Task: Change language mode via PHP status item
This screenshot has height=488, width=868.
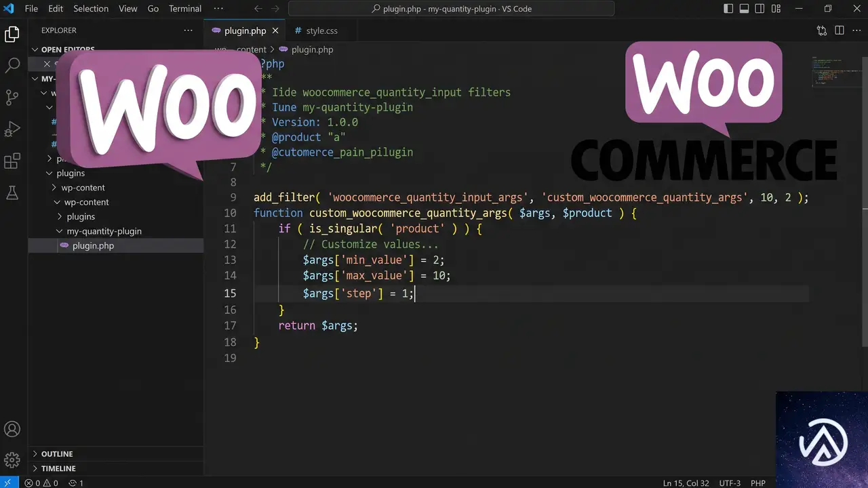Action: (757, 483)
